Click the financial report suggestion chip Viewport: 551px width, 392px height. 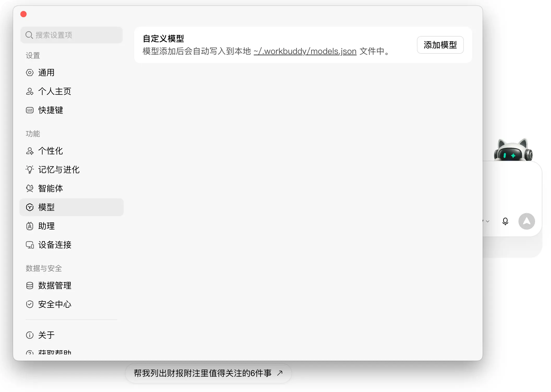tap(208, 373)
